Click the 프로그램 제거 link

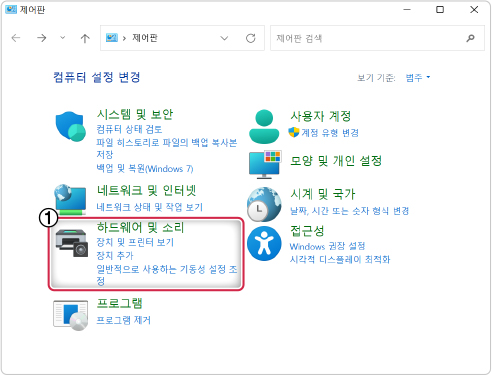coord(124,320)
